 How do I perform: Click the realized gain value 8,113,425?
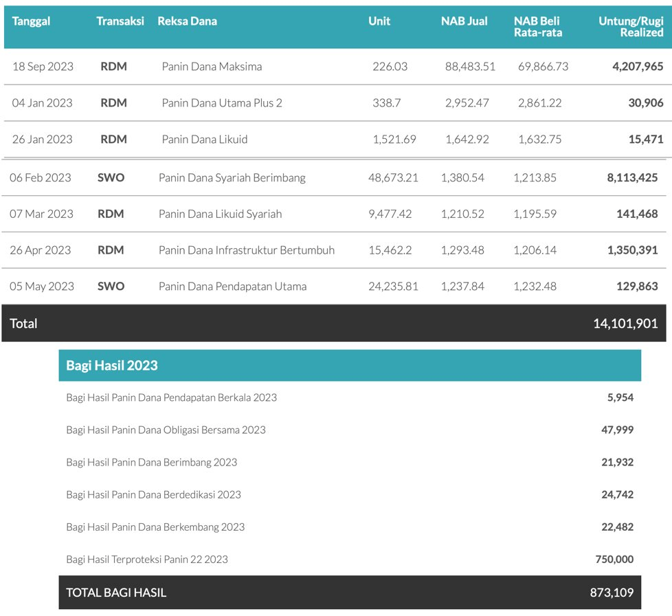[632, 178]
